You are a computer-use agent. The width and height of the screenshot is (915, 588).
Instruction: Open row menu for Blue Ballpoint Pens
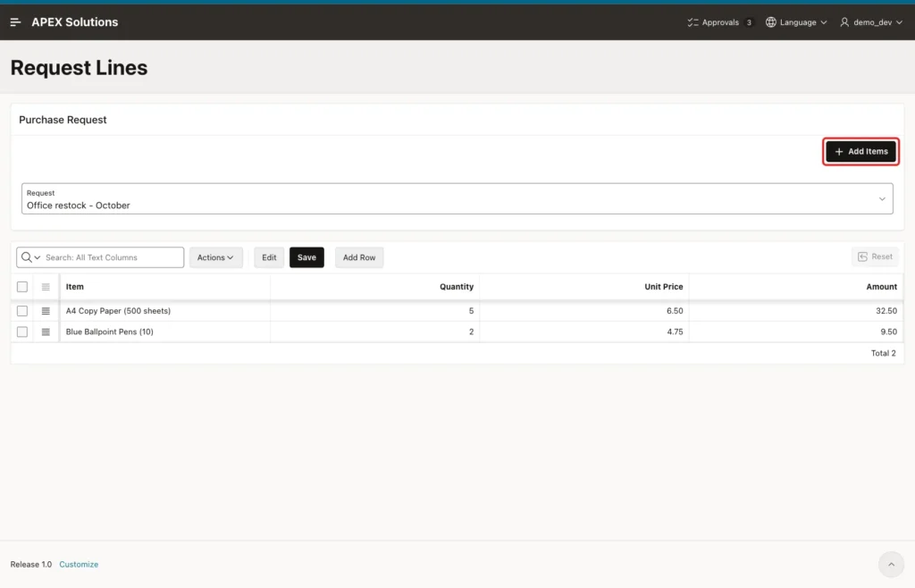tap(46, 332)
